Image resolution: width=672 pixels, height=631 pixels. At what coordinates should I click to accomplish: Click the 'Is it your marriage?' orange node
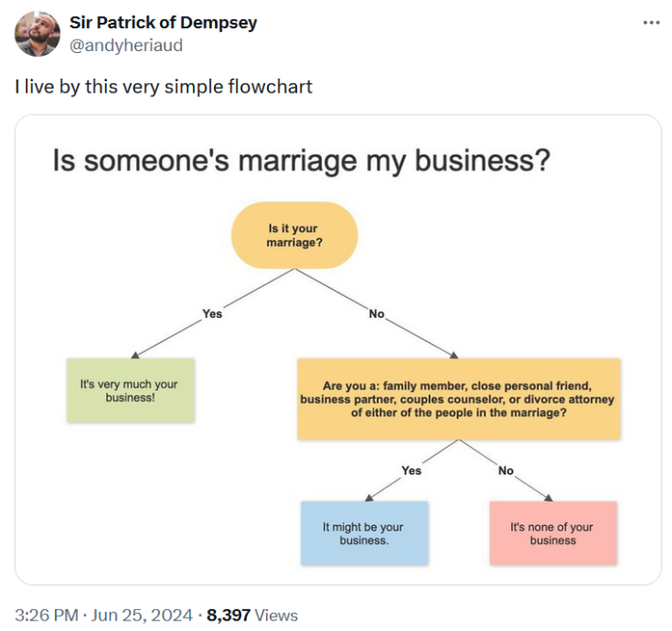pos(294,236)
